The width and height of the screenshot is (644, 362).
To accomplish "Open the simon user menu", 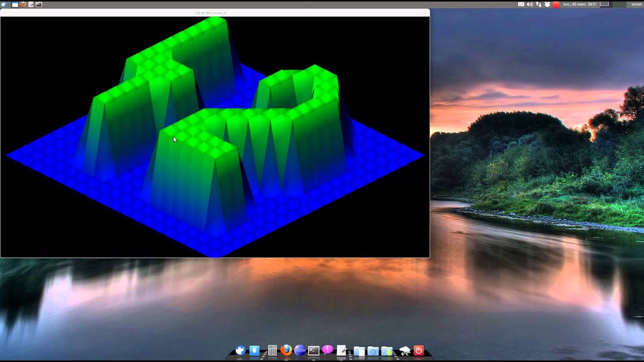I will point(636,4).
